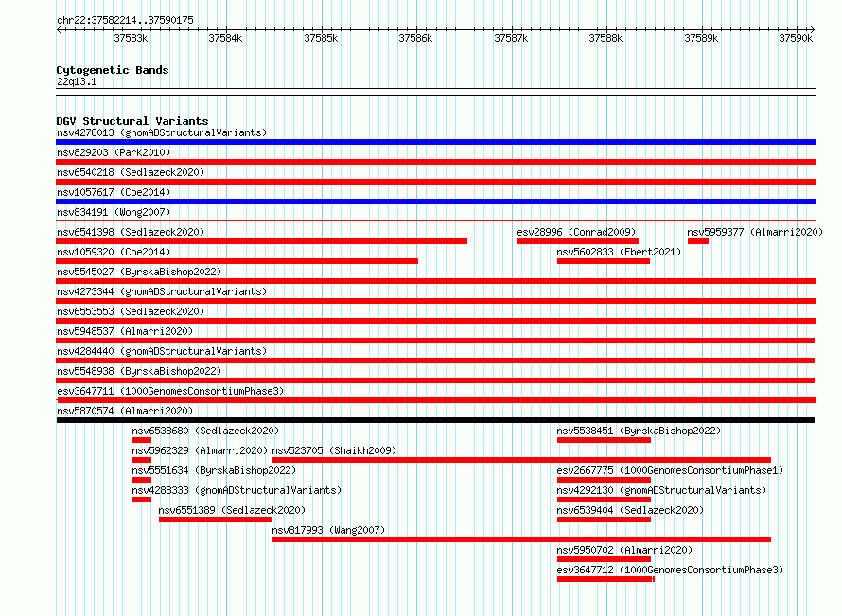Screen dimensions: 842x616
Task: Select nsv5602833 (Ebert2021) label
Action: pyautogui.click(x=619, y=252)
